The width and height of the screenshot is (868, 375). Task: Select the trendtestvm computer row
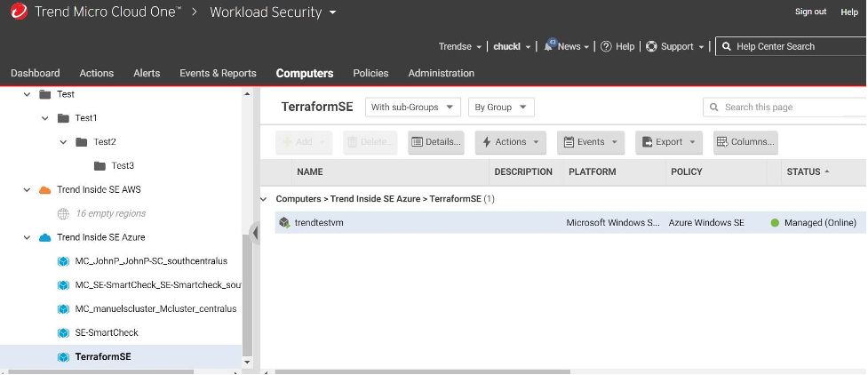coord(570,223)
